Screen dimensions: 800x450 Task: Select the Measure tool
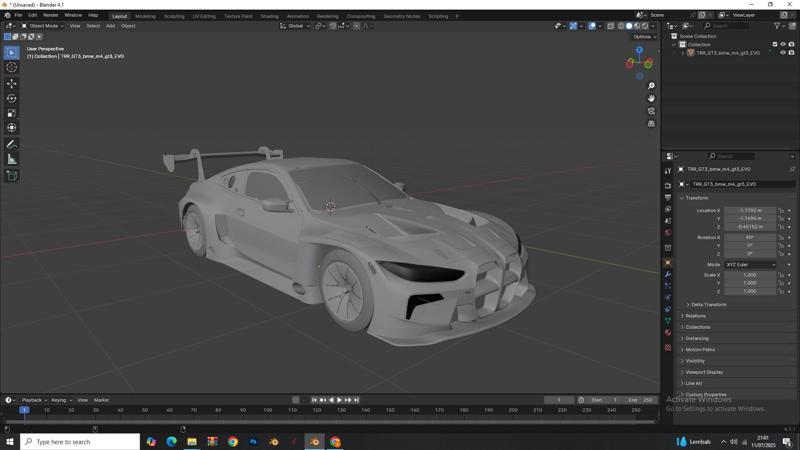[x=11, y=159]
